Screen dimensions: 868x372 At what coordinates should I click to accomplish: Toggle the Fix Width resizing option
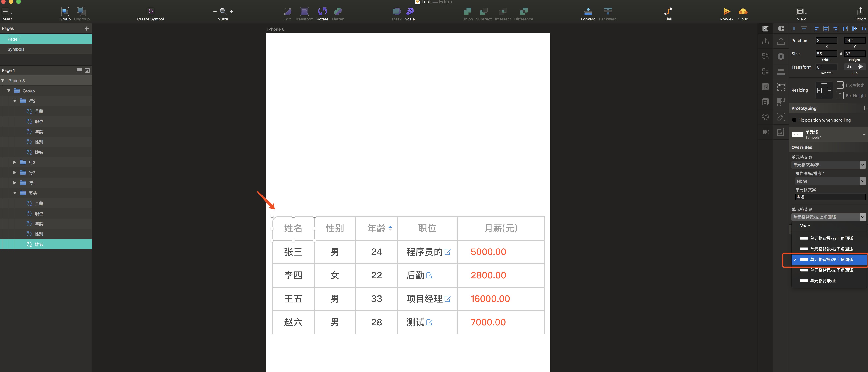(x=840, y=85)
